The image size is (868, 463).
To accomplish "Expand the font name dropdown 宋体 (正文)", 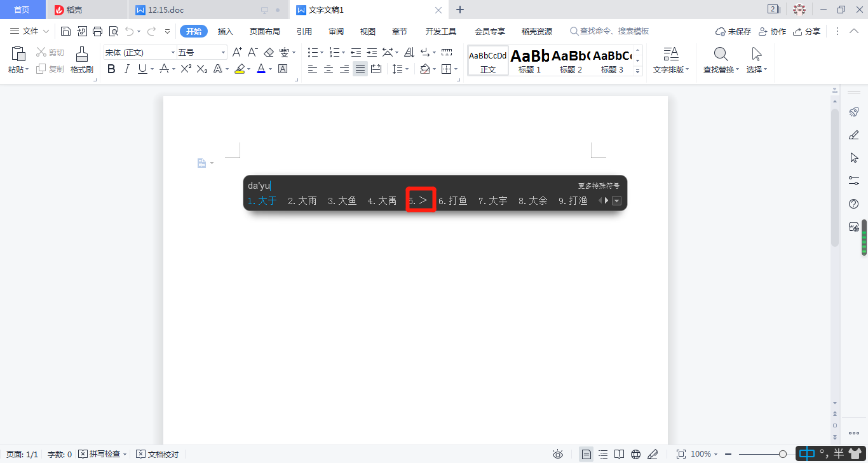I will coord(172,52).
